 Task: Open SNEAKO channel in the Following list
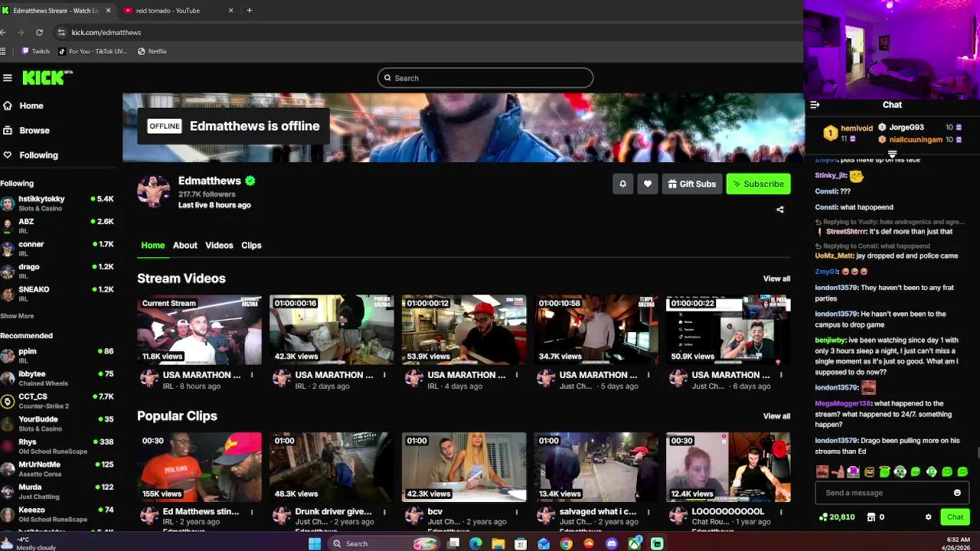pyautogui.click(x=57, y=294)
